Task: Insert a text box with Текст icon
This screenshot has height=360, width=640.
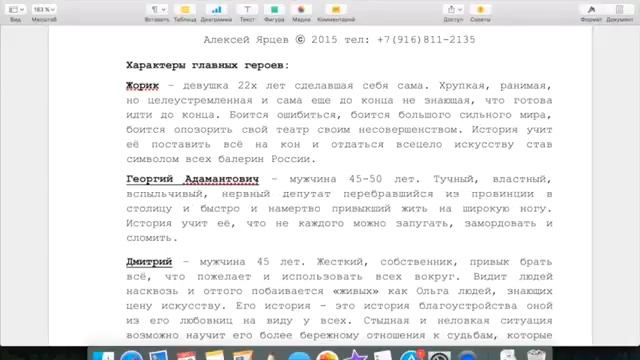Action: 247,9
